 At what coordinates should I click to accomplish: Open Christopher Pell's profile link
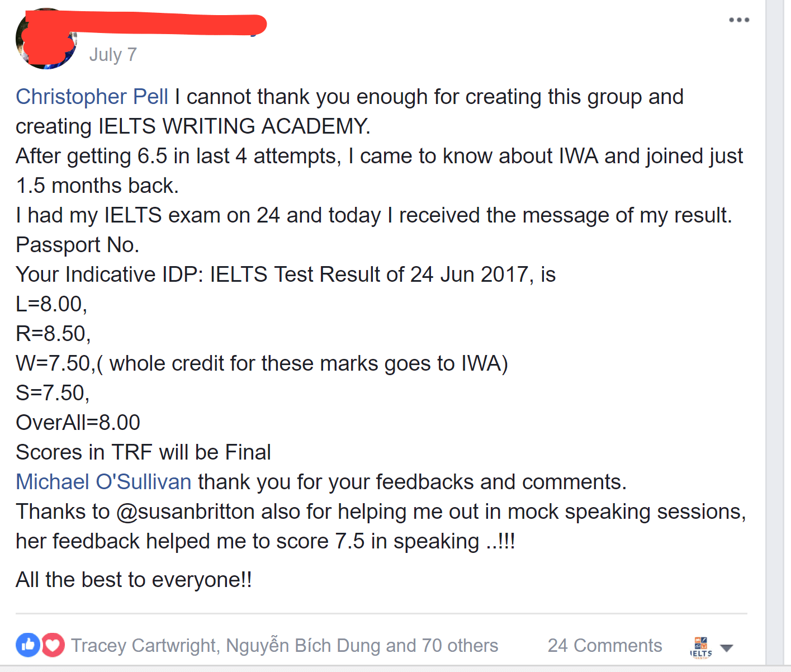point(92,97)
